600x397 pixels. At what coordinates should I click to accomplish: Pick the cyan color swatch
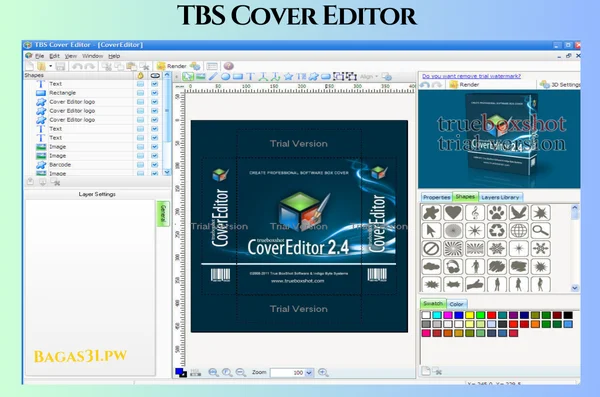pos(437,315)
